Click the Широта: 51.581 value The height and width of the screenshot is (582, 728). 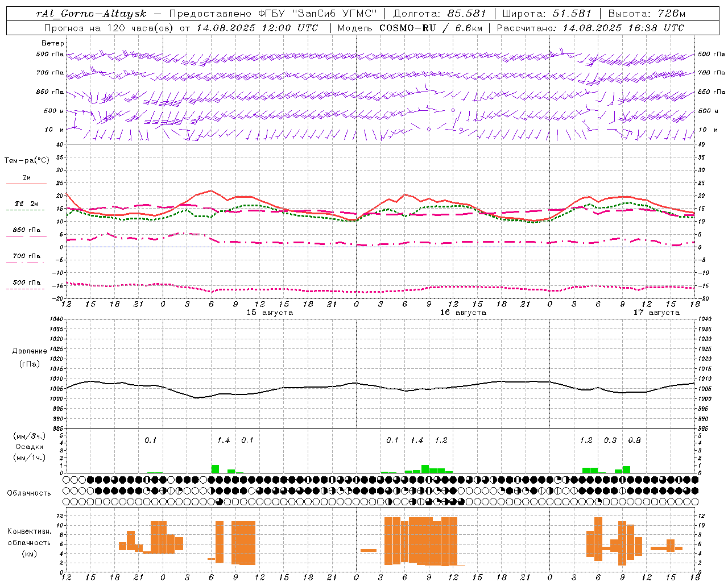[x=547, y=14]
